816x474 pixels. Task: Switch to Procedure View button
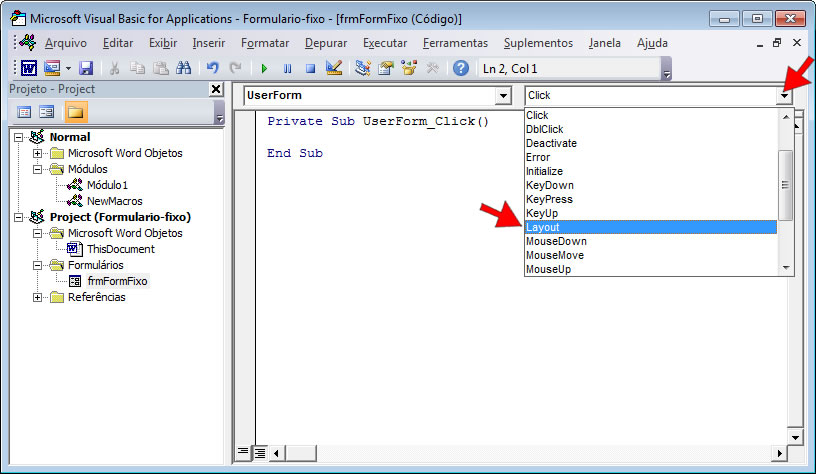coord(243,452)
